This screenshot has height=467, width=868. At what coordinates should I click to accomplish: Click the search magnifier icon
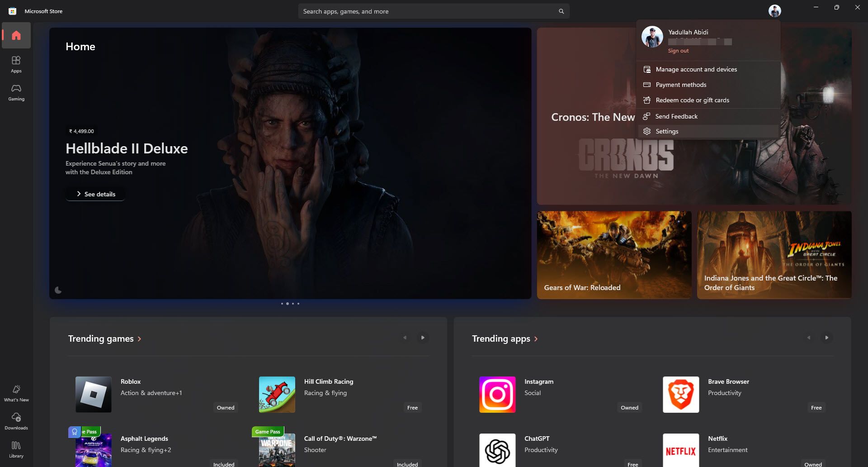pyautogui.click(x=561, y=11)
